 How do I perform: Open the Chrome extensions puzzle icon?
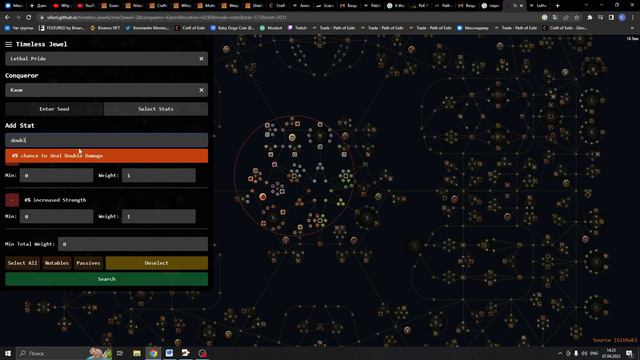click(589, 18)
